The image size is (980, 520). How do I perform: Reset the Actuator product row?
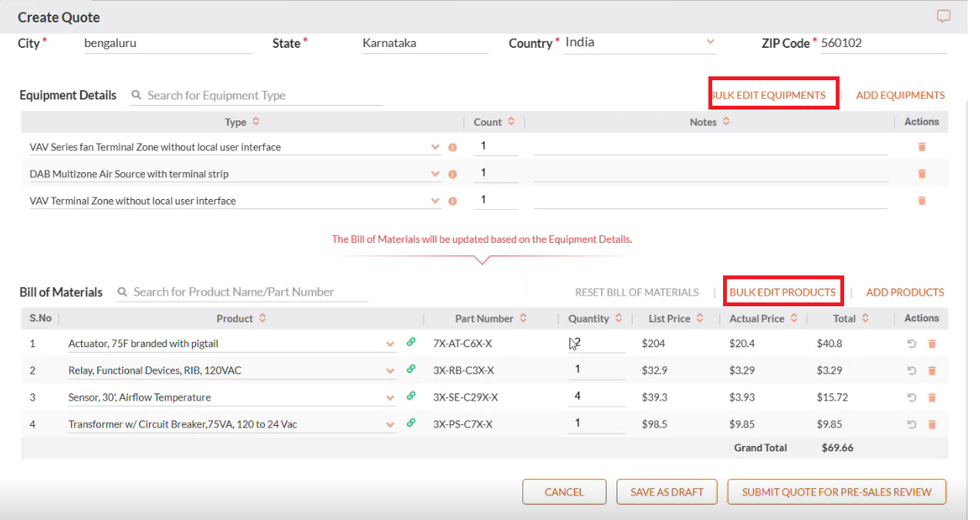pyautogui.click(x=912, y=343)
